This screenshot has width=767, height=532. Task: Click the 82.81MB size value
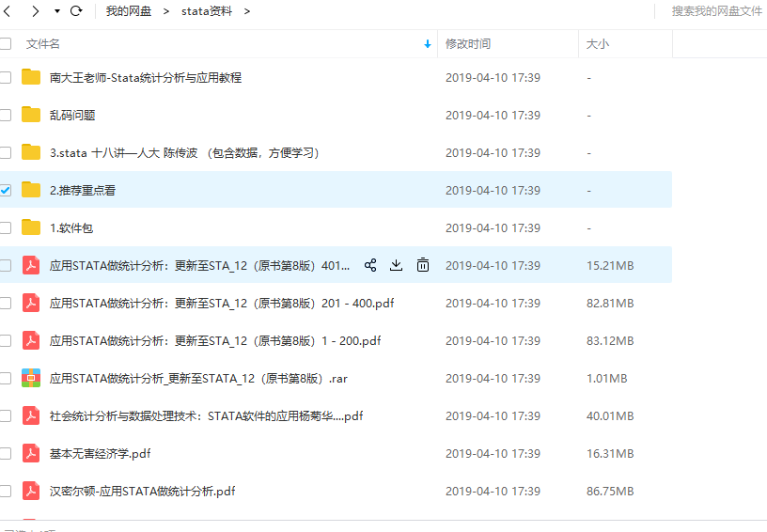610,304
